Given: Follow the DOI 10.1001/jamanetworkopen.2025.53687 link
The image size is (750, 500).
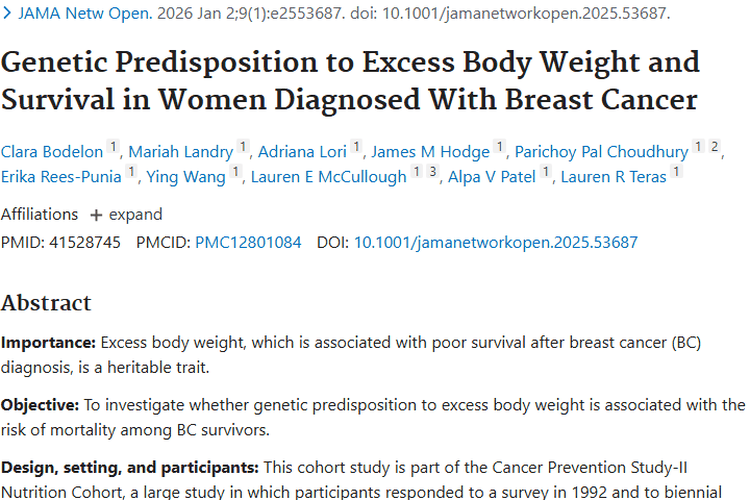Looking at the screenshot, I should pyautogui.click(x=495, y=242).
